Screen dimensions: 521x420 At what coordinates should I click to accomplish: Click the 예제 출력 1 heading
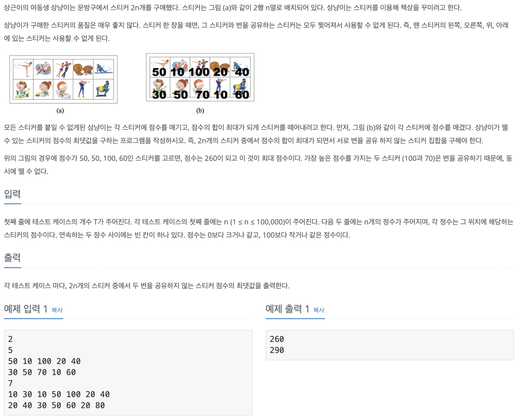(288, 309)
